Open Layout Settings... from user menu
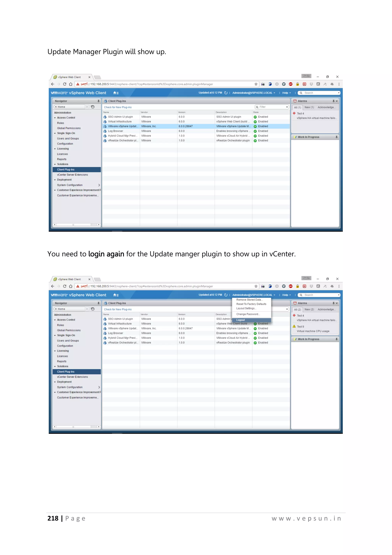The width and height of the screenshot is (392, 555). pos(246,308)
